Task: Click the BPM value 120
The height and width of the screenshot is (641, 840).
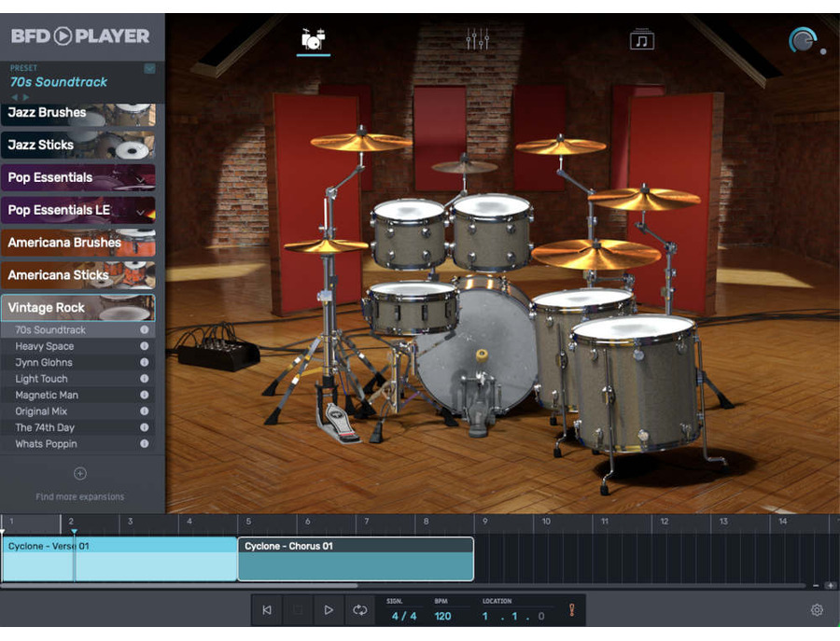Action: (442, 617)
